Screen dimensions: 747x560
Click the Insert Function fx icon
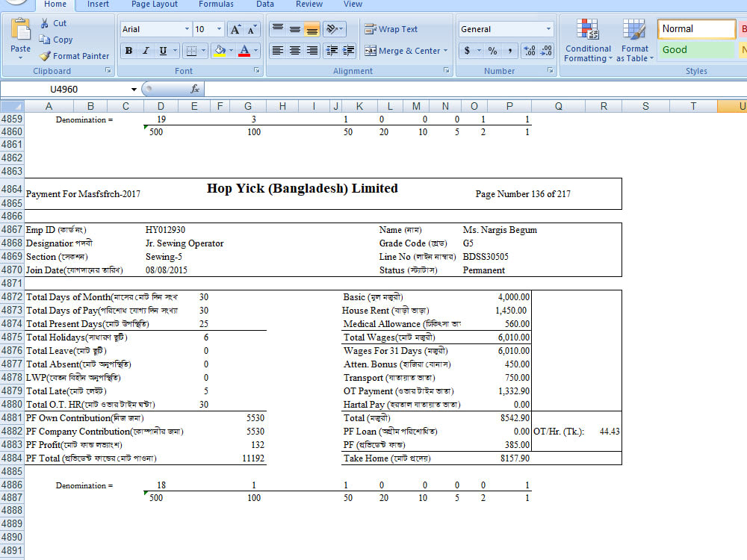pos(194,89)
